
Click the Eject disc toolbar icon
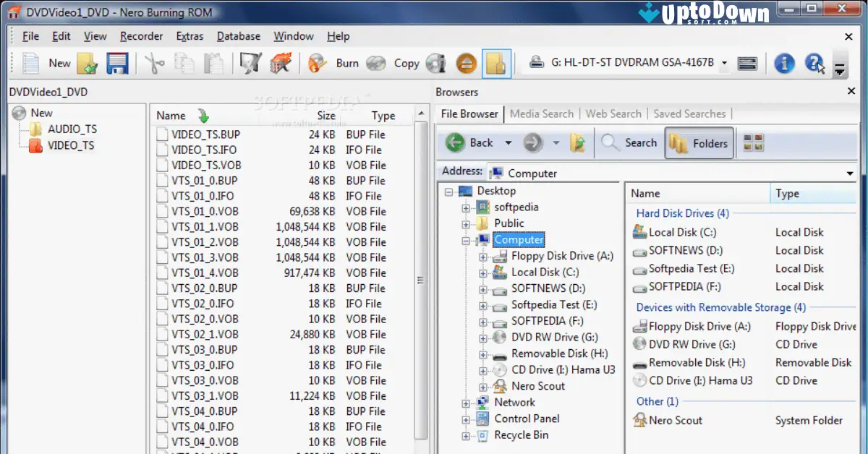pos(466,63)
